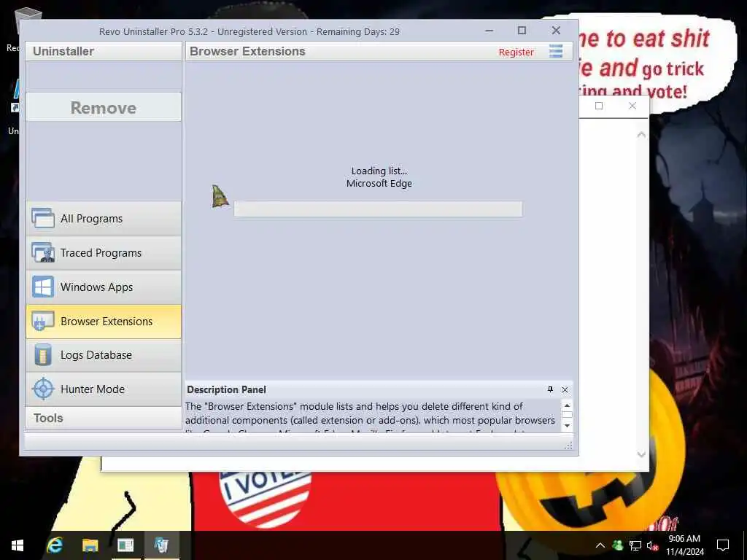Click the Description Panel scroll down arrow
The width and height of the screenshot is (747, 560).
[567, 426]
